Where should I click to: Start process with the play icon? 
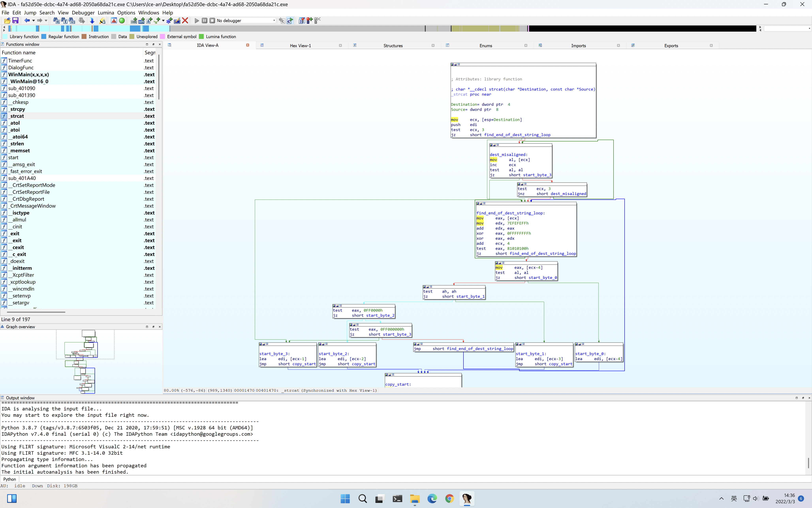(x=197, y=21)
